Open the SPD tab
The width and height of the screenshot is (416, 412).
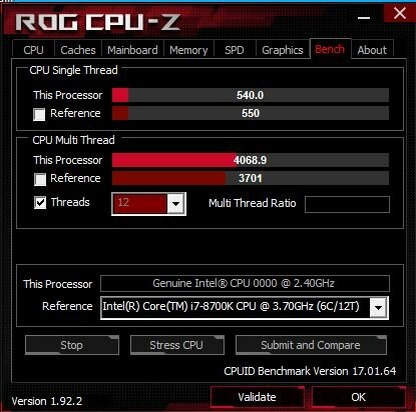click(234, 50)
